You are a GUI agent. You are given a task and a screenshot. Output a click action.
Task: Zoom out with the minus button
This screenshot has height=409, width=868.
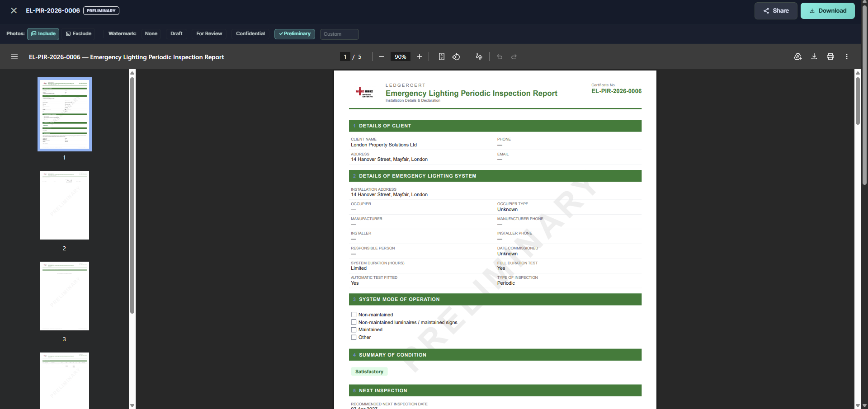coord(381,56)
